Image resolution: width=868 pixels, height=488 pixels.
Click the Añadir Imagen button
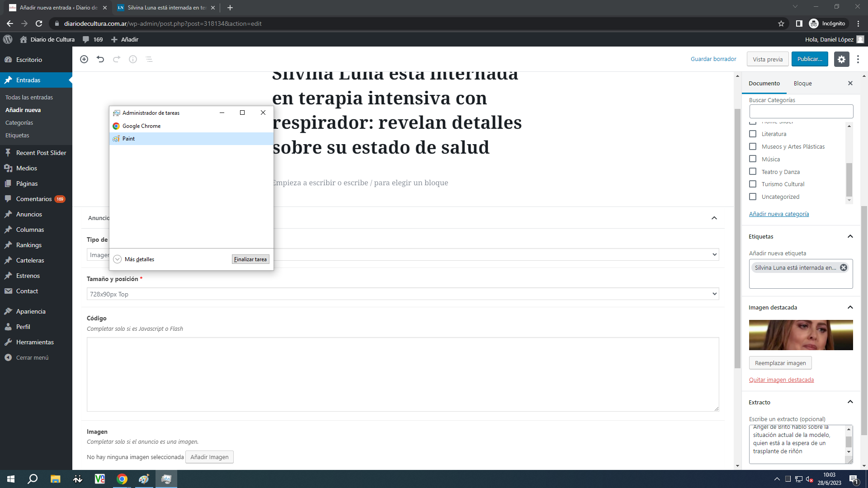pos(209,457)
